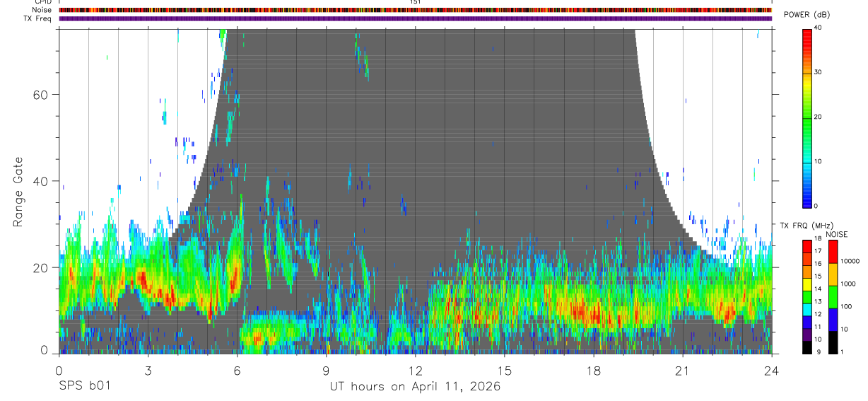Click the '20' label on the POWER scale
868x401 pixels.
[x=819, y=117]
